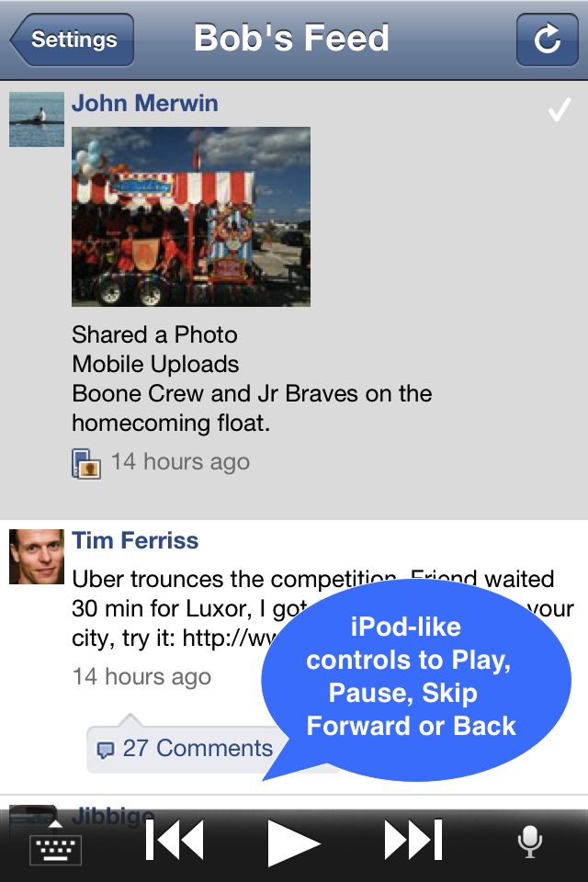Skip back to previous post
Image resolution: width=588 pixels, height=882 pixels.
click(175, 840)
